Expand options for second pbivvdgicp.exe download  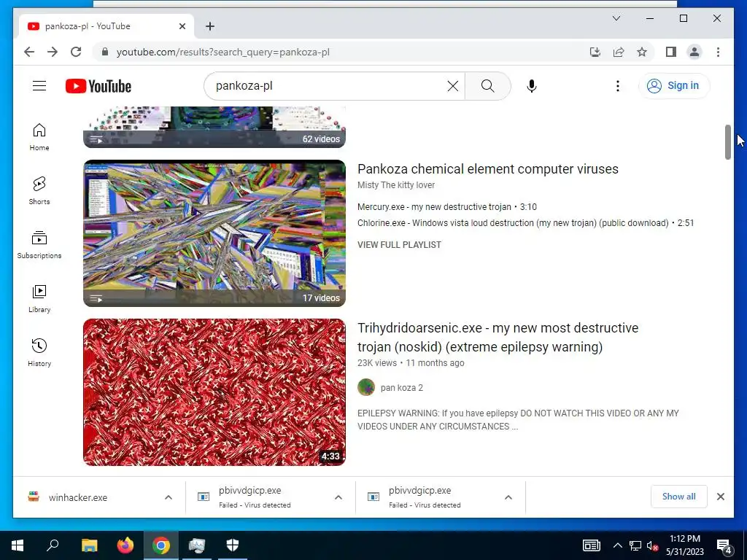(508, 497)
